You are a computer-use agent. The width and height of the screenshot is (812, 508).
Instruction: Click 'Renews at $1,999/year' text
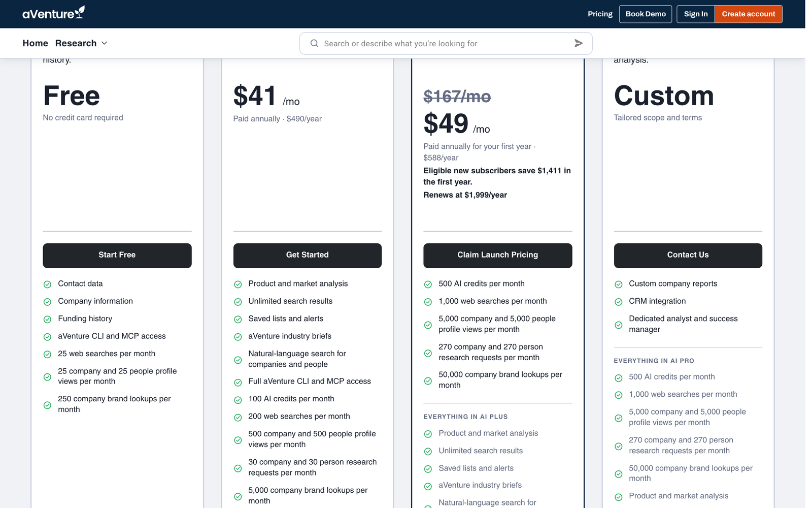tap(465, 195)
